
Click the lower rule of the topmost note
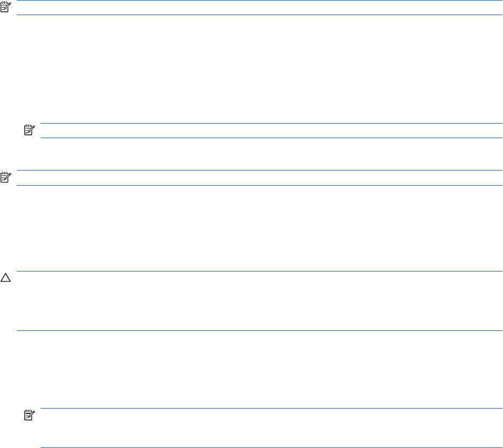(x=259, y=15)
